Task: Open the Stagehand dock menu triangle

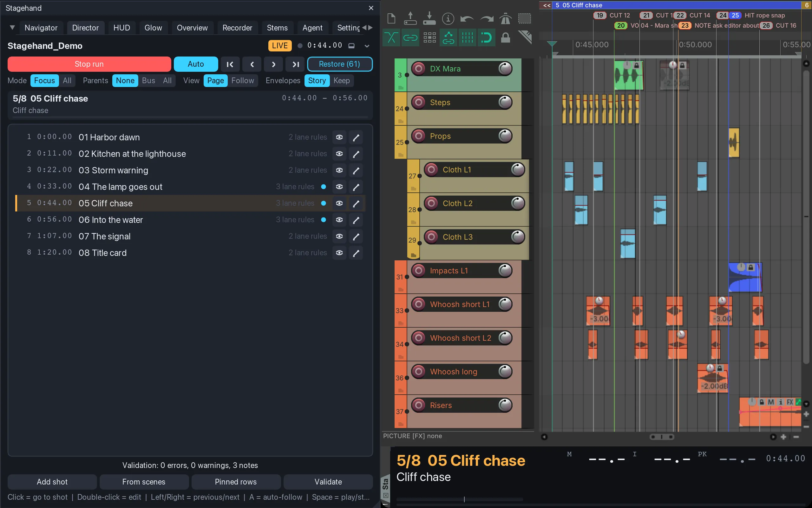Action: coord(12,28)
